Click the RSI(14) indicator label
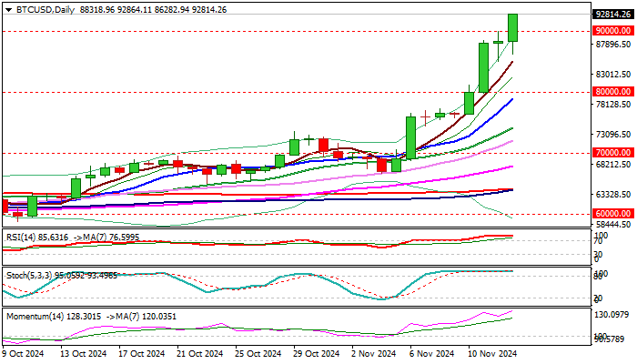 coord(23,237)
